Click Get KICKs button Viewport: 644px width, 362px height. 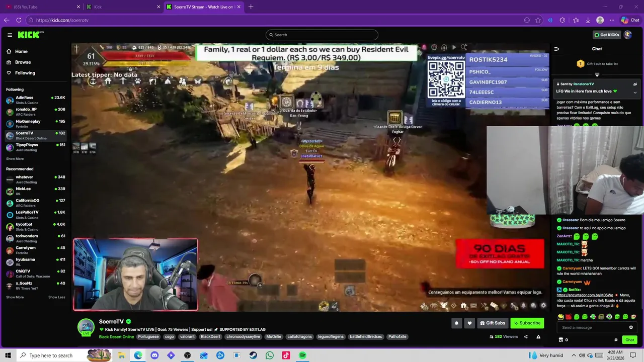pyautogui.click(x=606, y=35)
